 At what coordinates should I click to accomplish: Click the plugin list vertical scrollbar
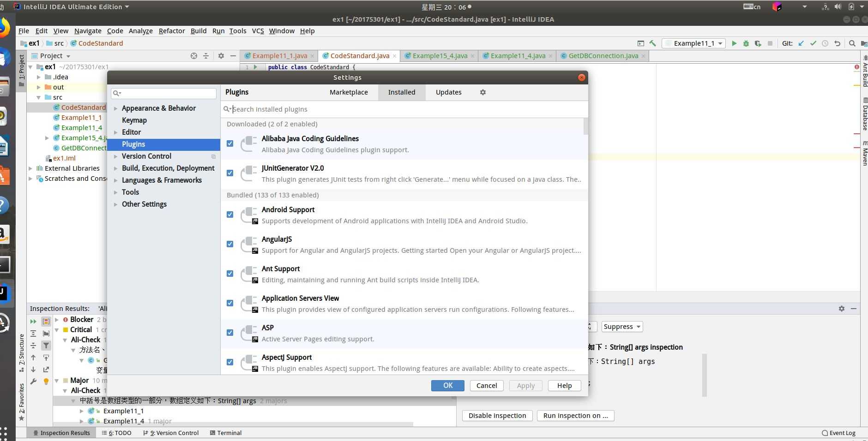click(586, 126)
